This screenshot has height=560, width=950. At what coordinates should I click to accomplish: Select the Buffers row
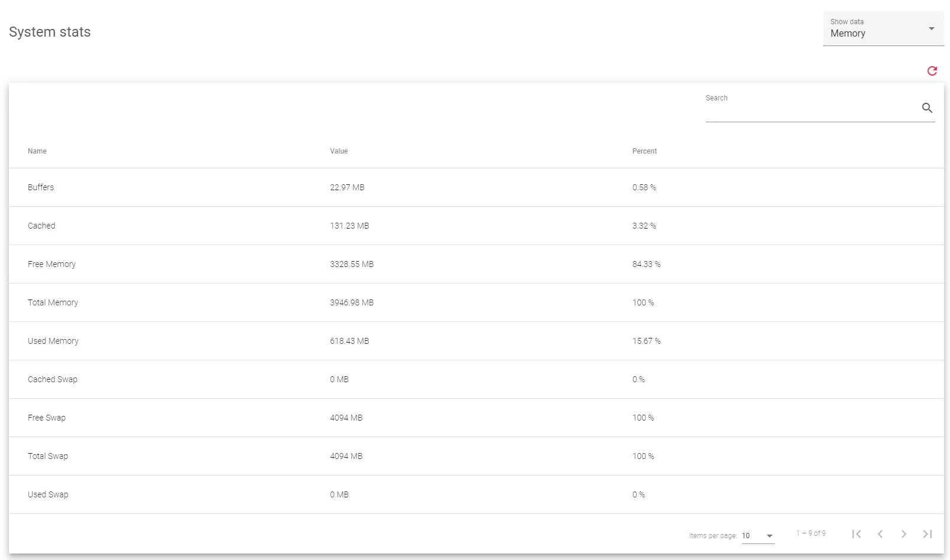(x=41, y=187)
